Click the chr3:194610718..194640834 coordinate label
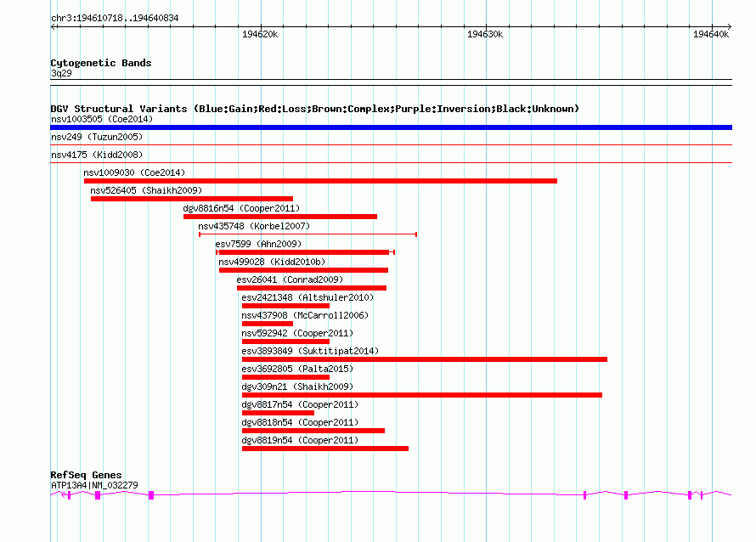This screenshot has height=542, width=756. pyautogui.click(x=115, y=18)
